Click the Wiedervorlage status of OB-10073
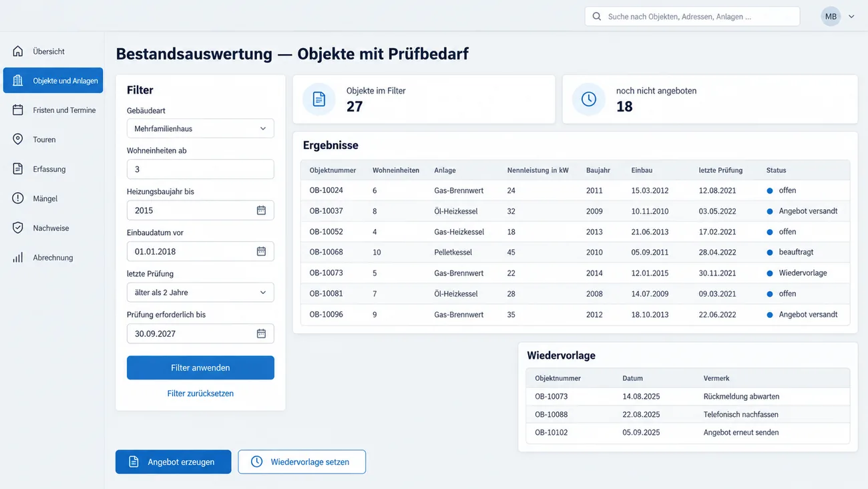 pos(803,273)
